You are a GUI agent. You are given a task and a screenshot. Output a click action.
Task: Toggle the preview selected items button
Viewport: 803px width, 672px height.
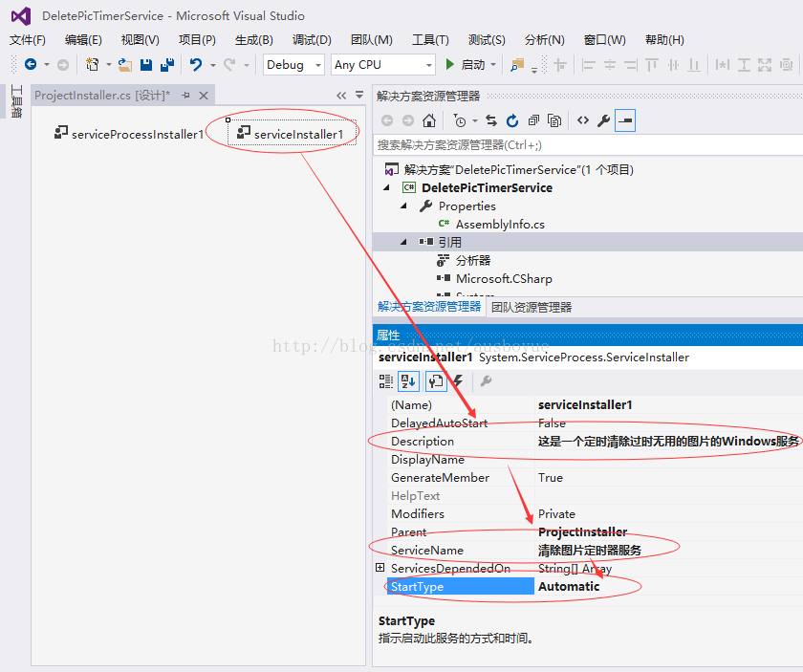coord(625,120)
